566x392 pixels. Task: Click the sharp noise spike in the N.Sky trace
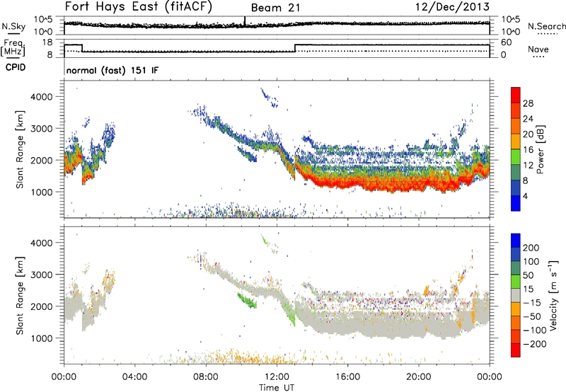pyautogui.click(x=245, y=21)
